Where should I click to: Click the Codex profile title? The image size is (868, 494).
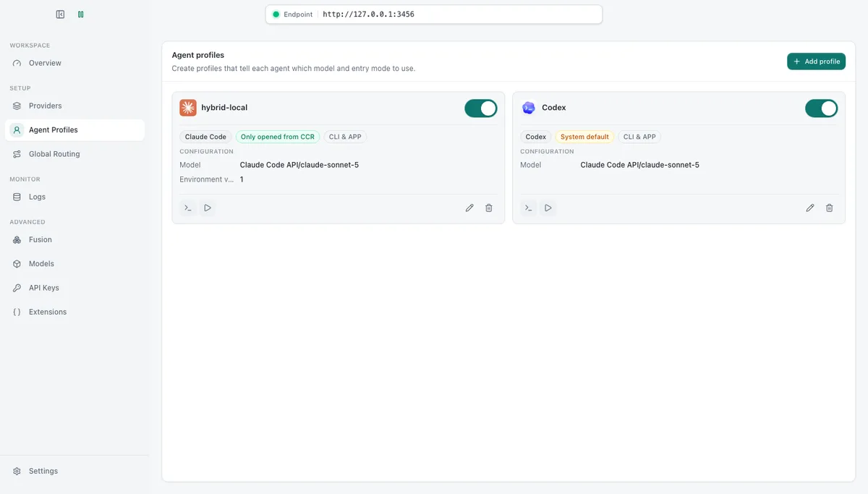point(554,108)
